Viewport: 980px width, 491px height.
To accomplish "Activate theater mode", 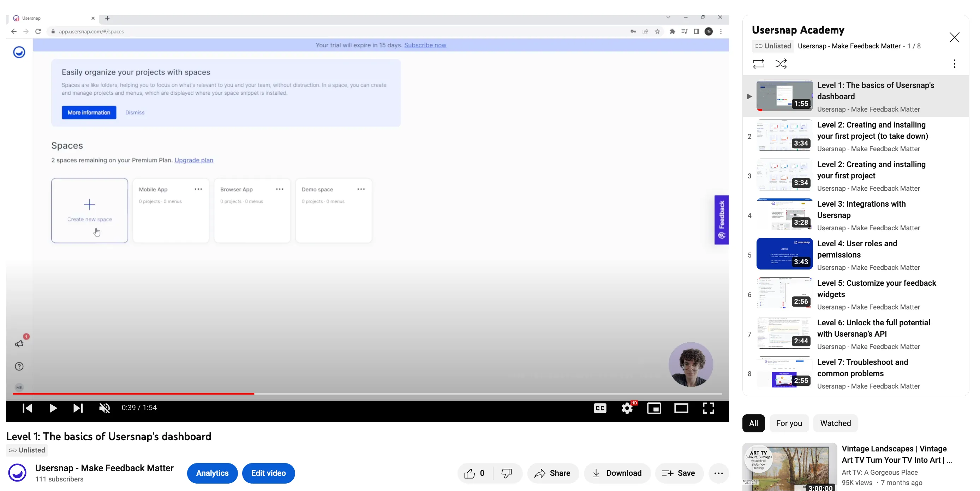I will (x=681, y=408).
